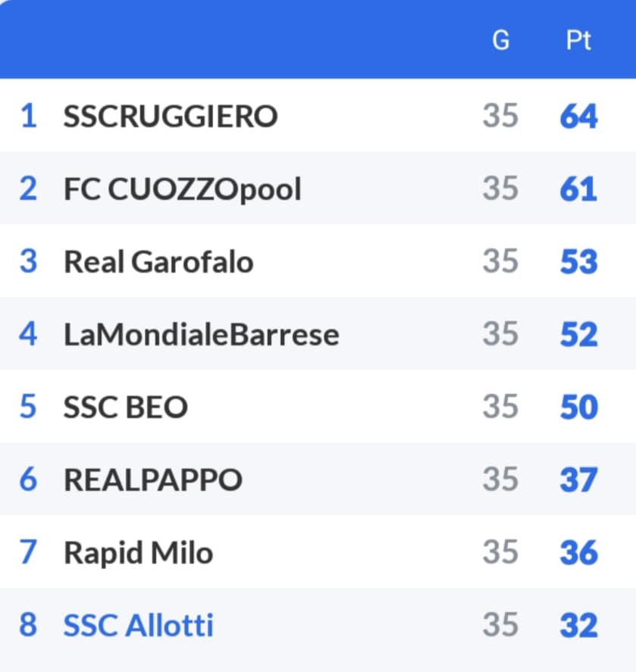Click SSC Allotti's 32 points value

pyautogui.click(x=578, y=626)
